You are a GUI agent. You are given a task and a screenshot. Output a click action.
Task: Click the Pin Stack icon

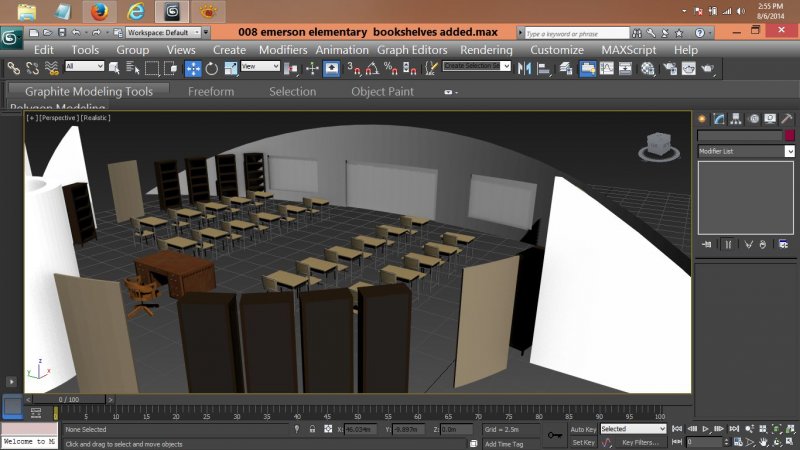(708, 243)
